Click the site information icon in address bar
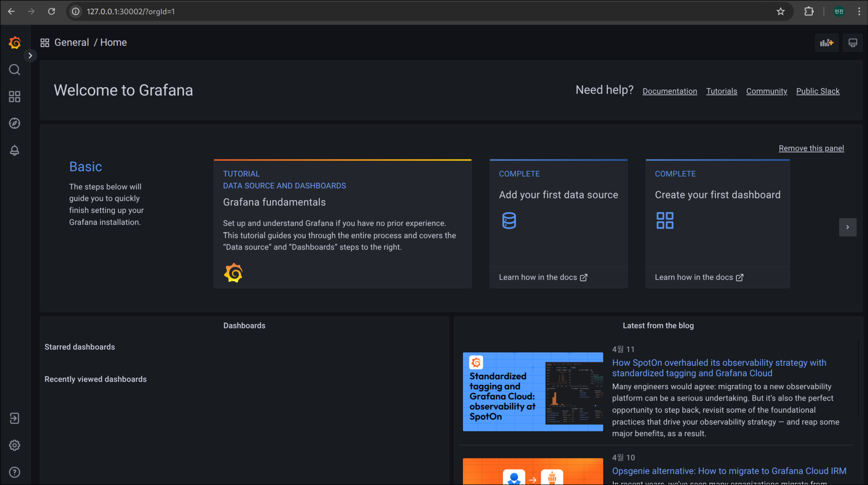This screenshot has height=485, width=868. click(x=76, y=12)
